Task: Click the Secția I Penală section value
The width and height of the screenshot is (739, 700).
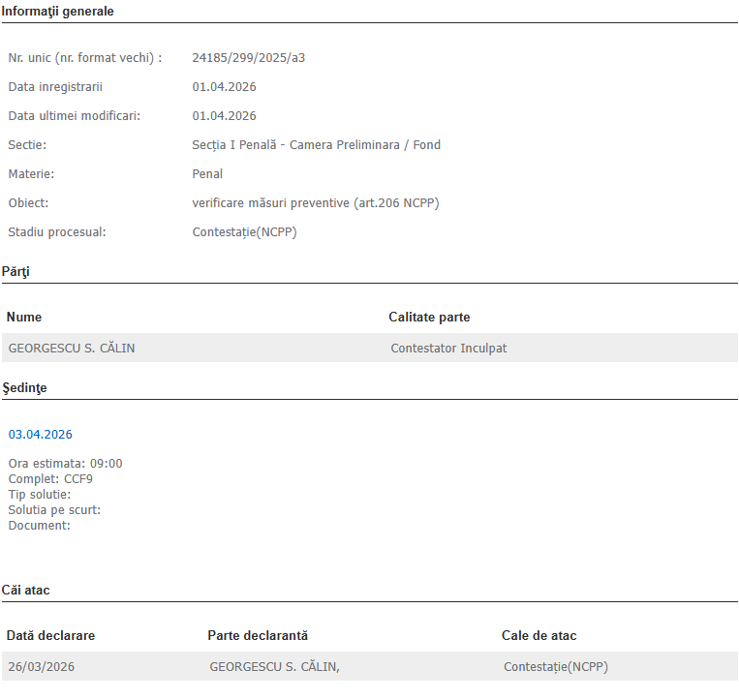Action: click(x=316, y=145)
